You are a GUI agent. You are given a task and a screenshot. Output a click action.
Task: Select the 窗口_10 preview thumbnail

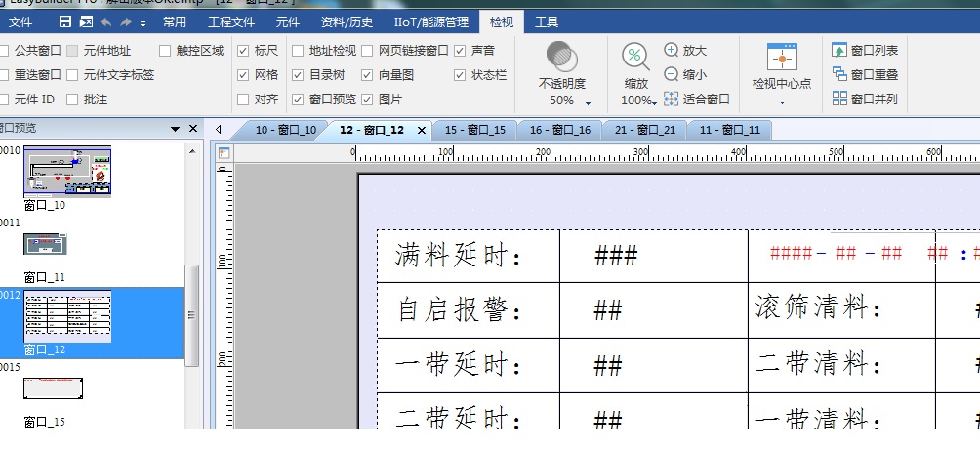(x=67, y=172)
